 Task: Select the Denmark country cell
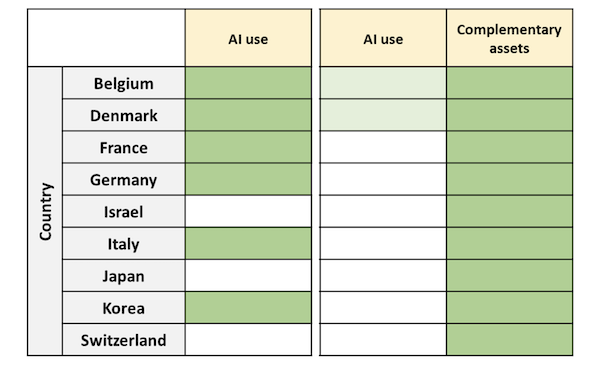click(x=124, y=115)
